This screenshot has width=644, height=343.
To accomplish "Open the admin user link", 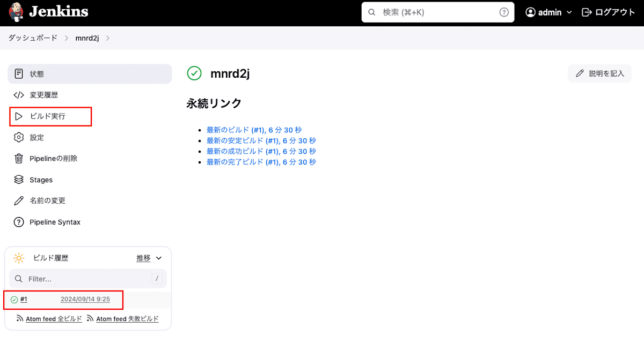I will point(549,12).
